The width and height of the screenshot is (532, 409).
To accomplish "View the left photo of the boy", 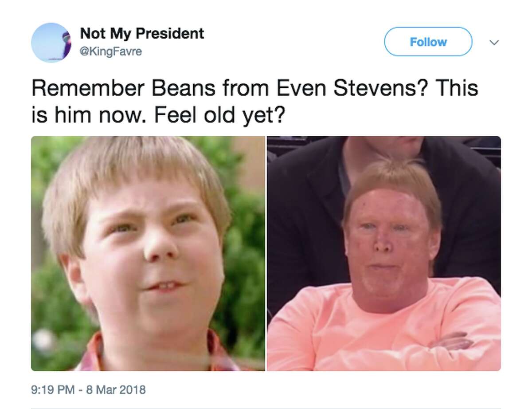I will click(148, 253).
